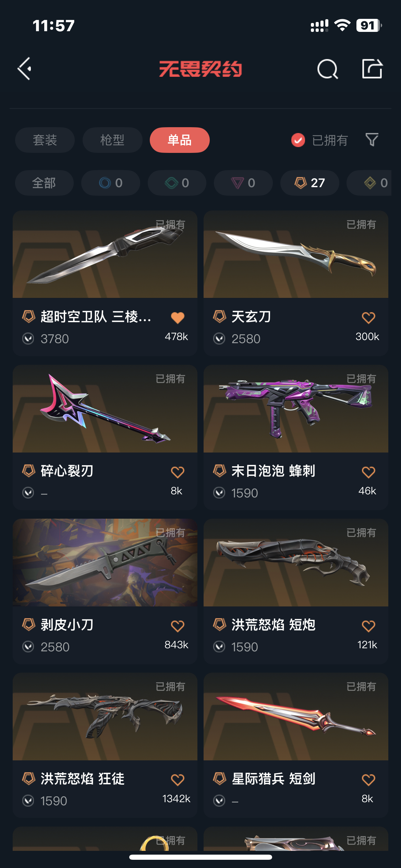401x868 pixels.
Task: Select the purple triangle tier chip
Action: pyautogui.click(x=243, y=183)
